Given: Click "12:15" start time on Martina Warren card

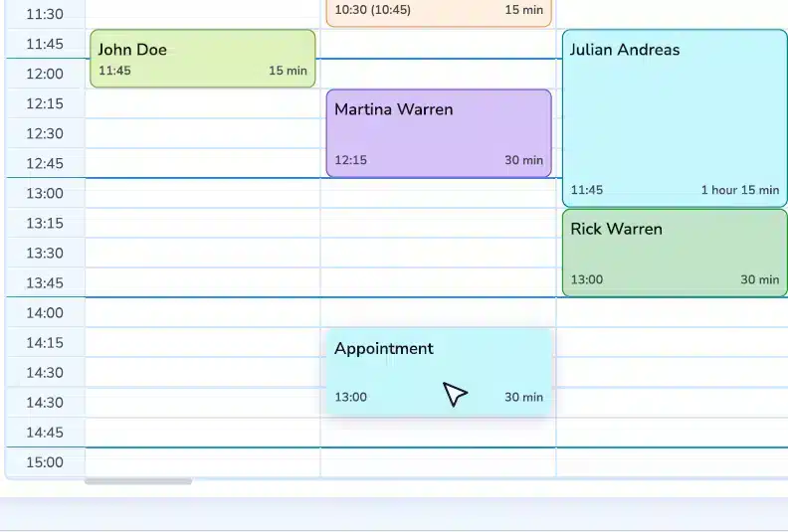Looking at the screenshot, I should coord(351,160).
